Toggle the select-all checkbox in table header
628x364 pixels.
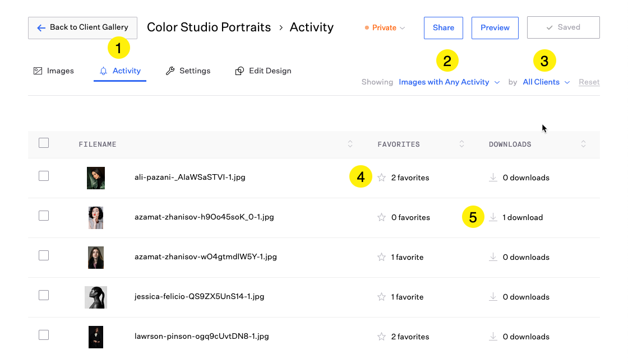pos(44,143)
